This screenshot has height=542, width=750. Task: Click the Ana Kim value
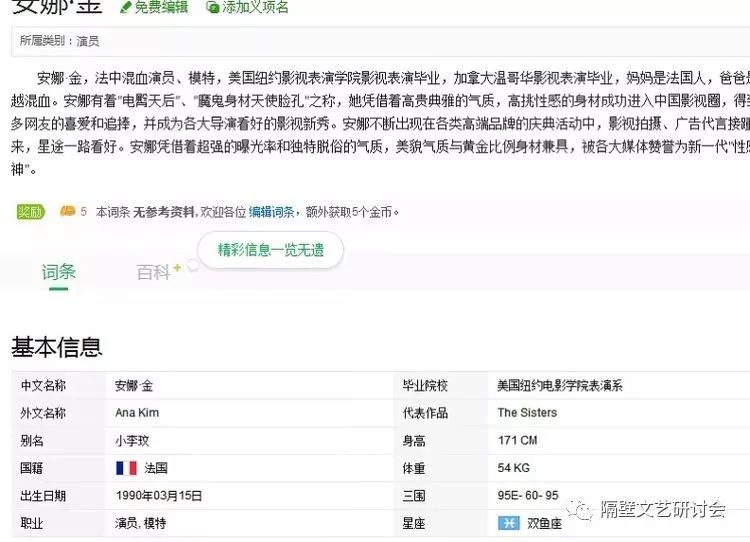point(137,413)
